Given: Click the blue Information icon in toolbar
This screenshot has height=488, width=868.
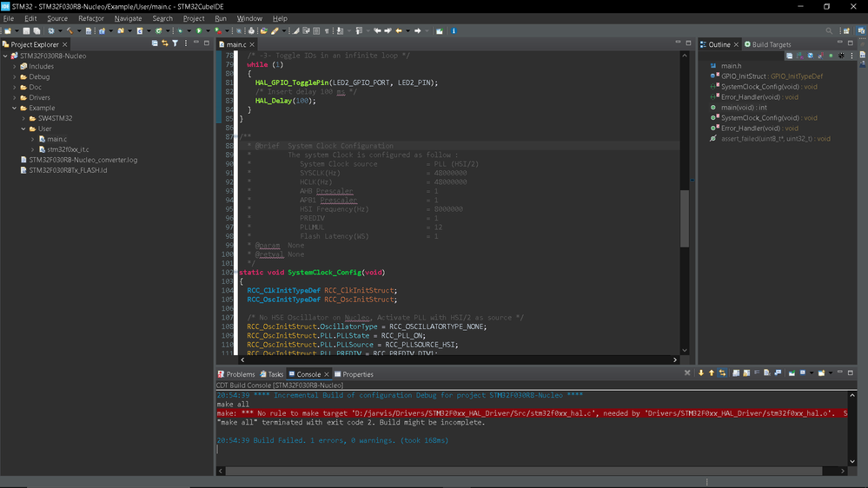Looking at the screenshot, I should pyautogui.click(x=454, y=31).
